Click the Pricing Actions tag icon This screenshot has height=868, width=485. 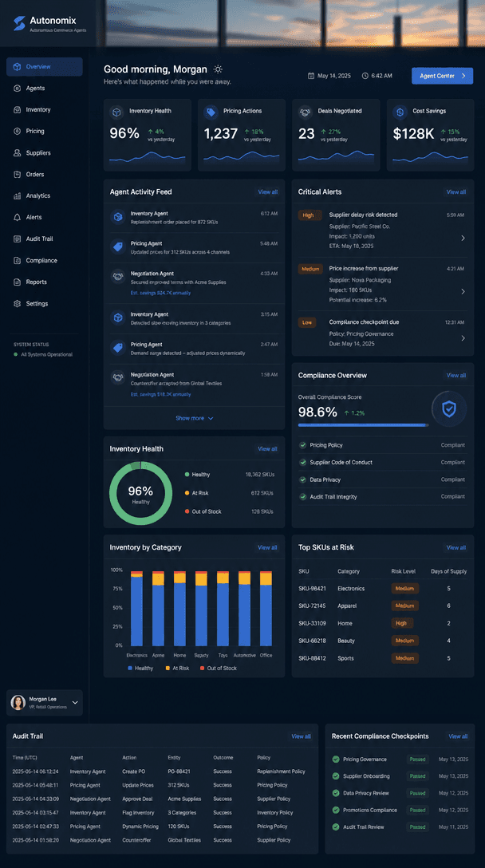pos(211,112)
